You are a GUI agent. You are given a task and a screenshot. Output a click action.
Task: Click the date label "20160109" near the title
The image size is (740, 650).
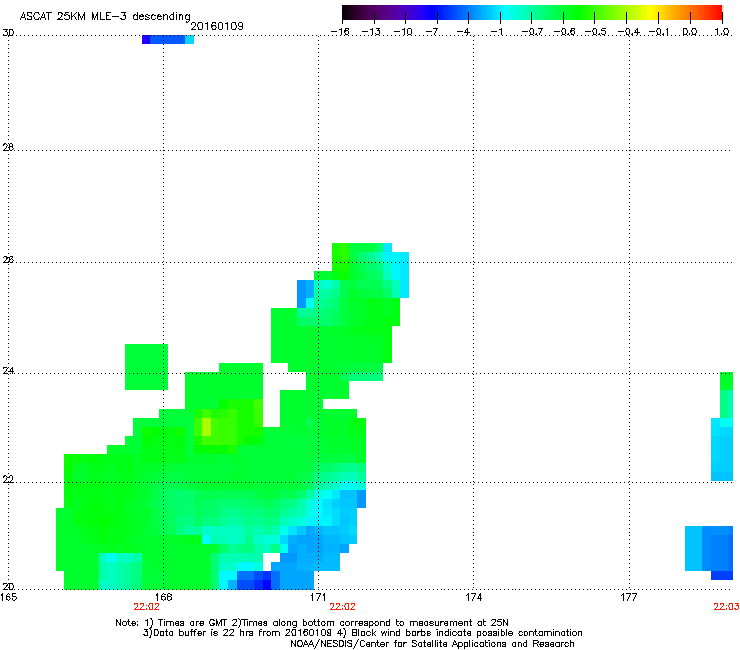point(217,26)
